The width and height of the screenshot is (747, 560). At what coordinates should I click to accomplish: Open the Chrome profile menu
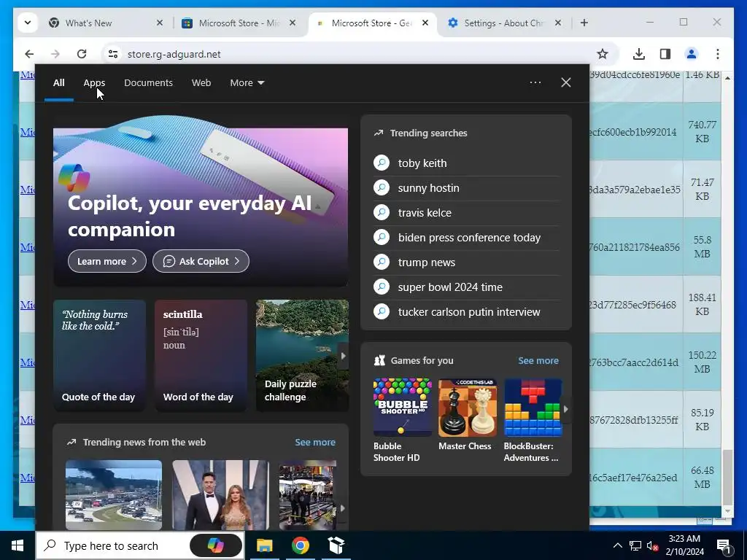[x=692, y=54]
